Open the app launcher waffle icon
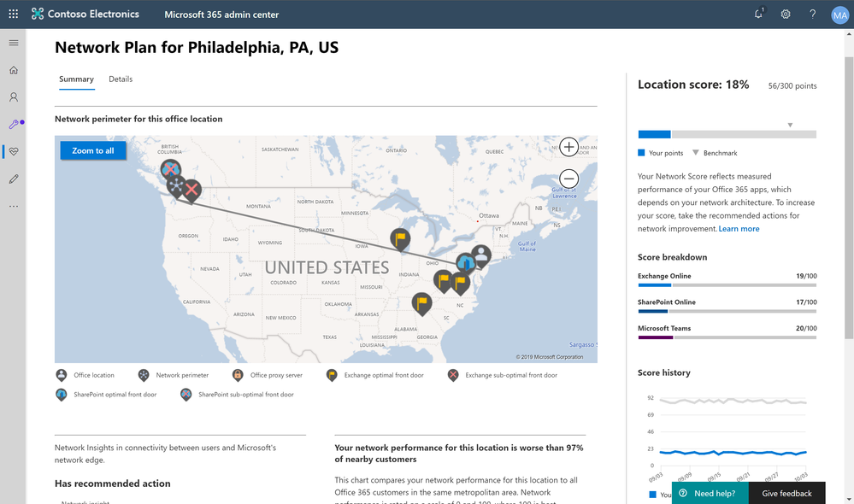Viewport: 854px width, 504px height. click(14, 15)
